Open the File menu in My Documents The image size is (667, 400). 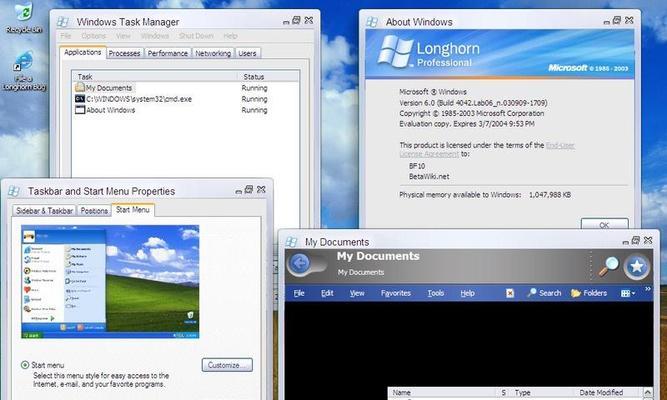pos(299,293)
